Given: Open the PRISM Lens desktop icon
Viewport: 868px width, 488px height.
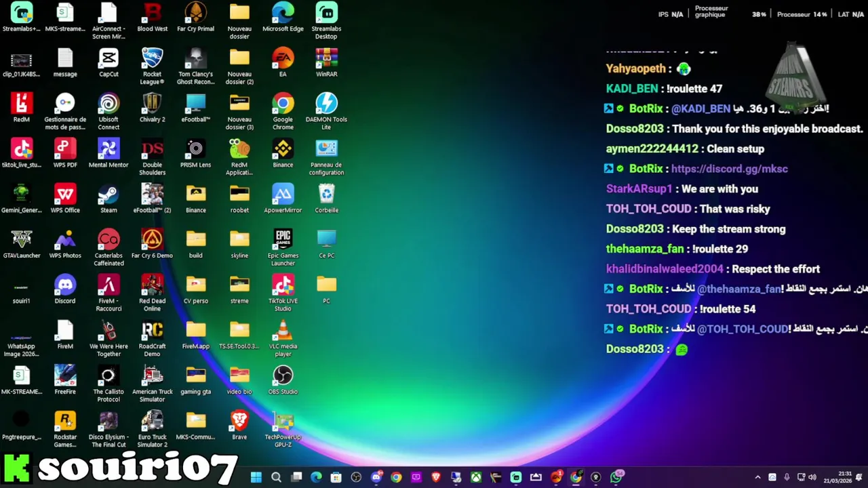Looking at the screenshot, I should pyautogui.click(x=195, y=153).
